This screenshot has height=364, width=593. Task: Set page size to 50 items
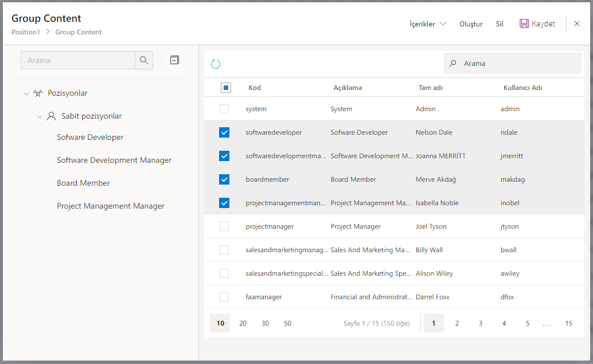click(x=287, y=323)
